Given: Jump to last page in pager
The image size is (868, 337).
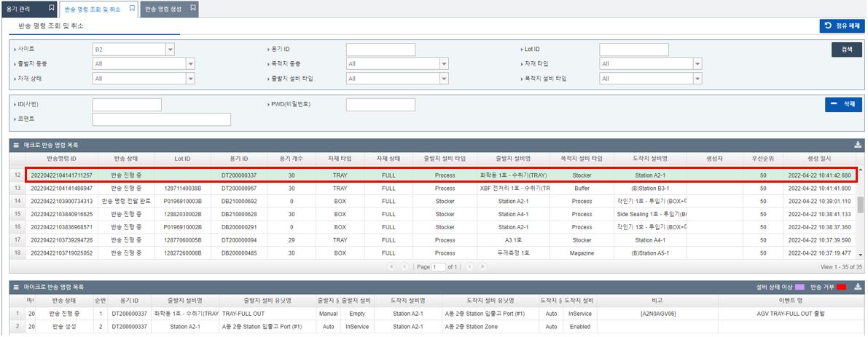Looking at the screenshot, I should [x=482, y=267].
